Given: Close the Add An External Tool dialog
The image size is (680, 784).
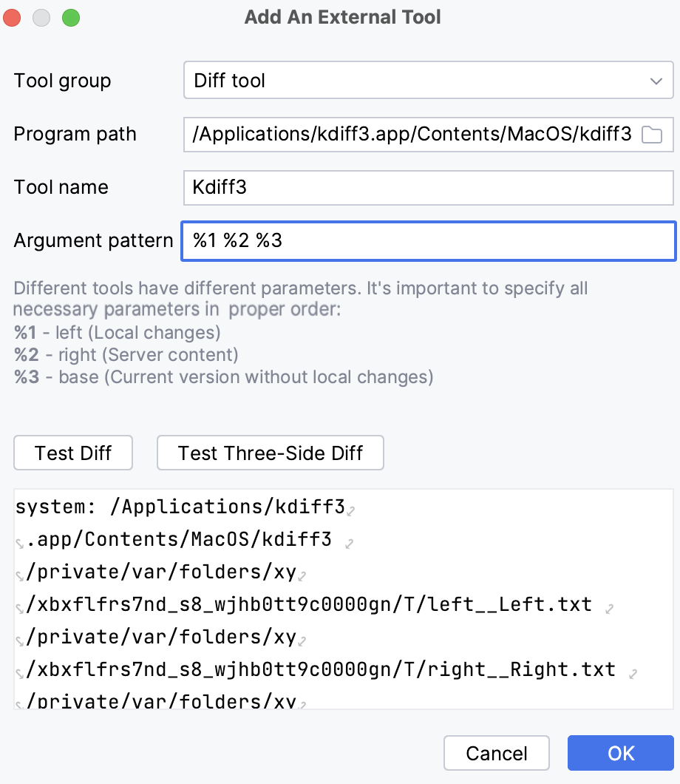Looking at the screenshot, I should tap(12, 16).
